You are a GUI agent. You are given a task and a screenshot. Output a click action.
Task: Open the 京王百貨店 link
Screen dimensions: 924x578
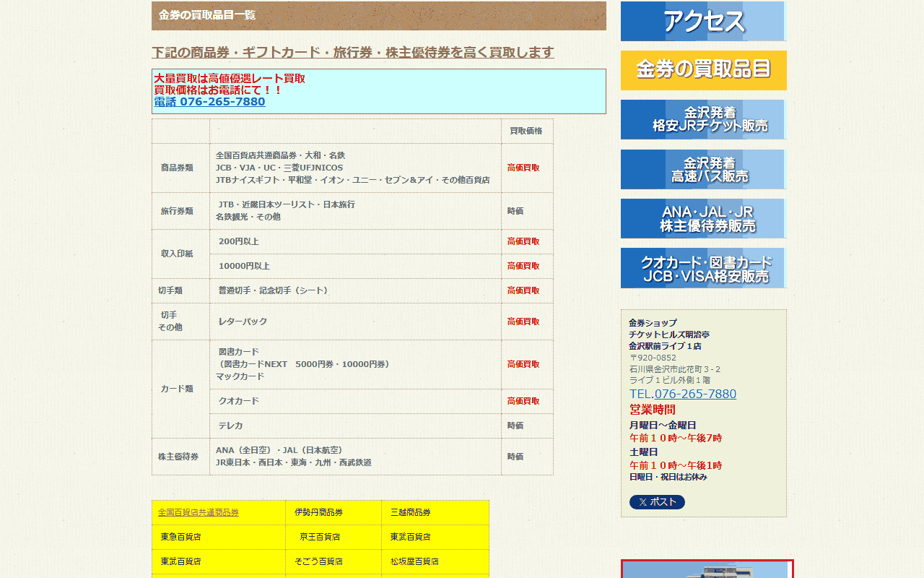click(320, 537)
